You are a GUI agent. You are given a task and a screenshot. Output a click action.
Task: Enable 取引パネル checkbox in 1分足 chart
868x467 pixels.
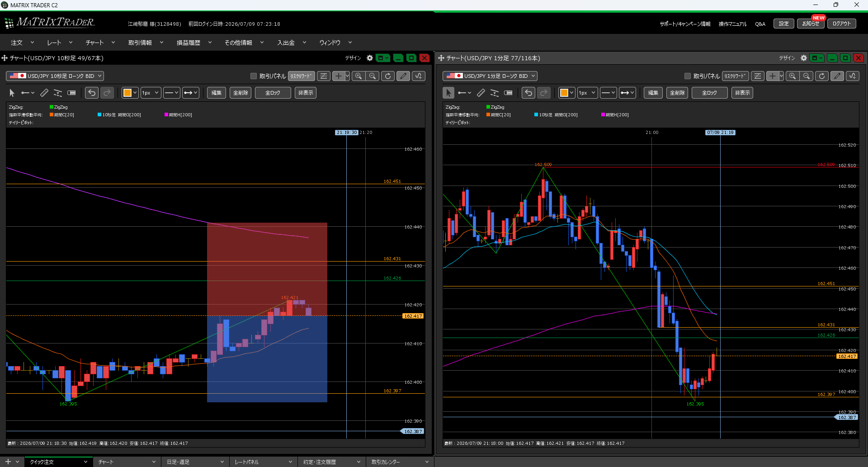[688, 76]
